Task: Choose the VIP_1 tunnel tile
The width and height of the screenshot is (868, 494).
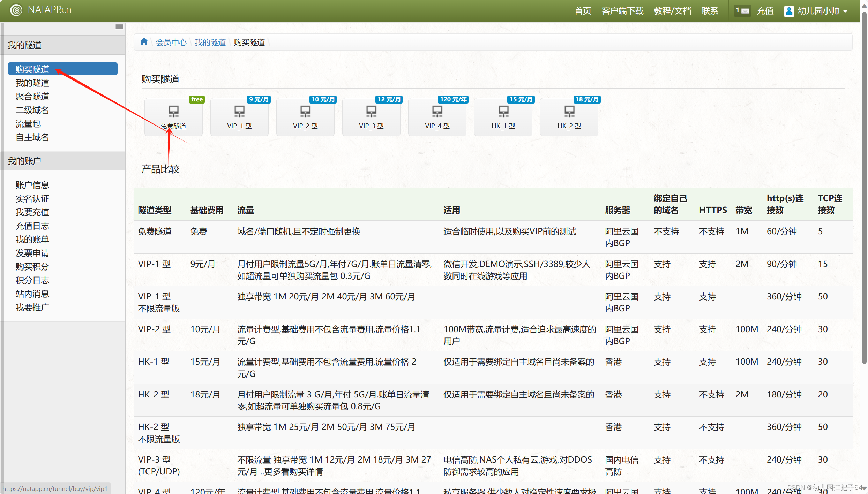Action: click(239, 117)
